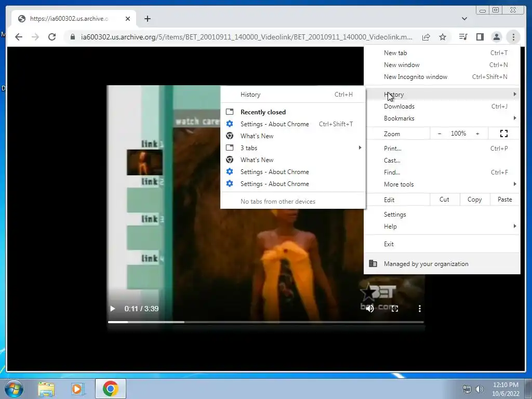Close the three-dot Chrome menu button
The image size is (532, 399).
coord(513,37)
